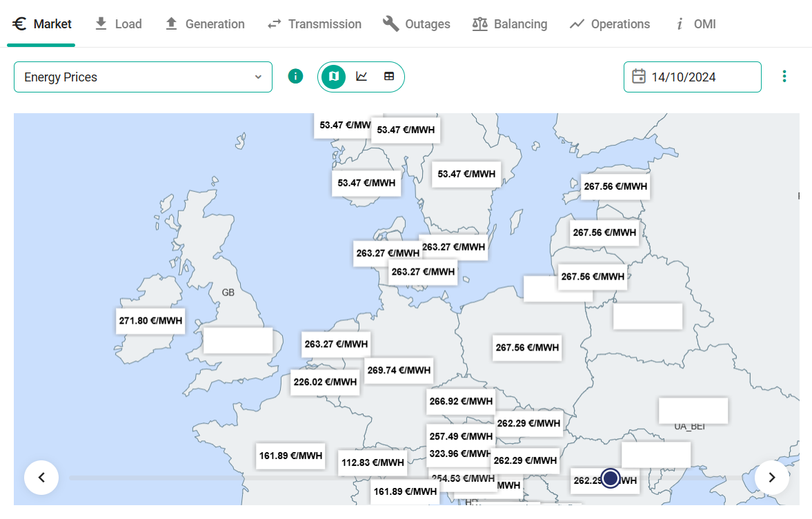Screen dimensions: 812x519
Task: Open the Generation tab
Action: click(x=205, y=24)
